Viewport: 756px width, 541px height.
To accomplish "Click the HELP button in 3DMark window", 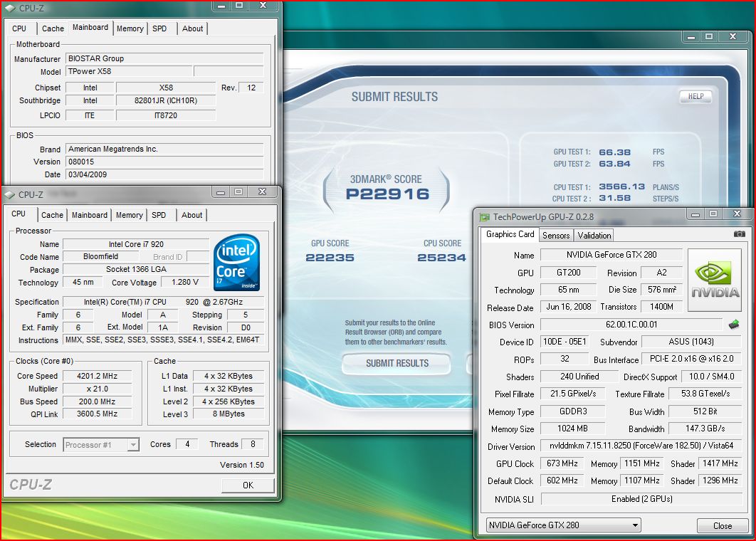I will point(695,96).
